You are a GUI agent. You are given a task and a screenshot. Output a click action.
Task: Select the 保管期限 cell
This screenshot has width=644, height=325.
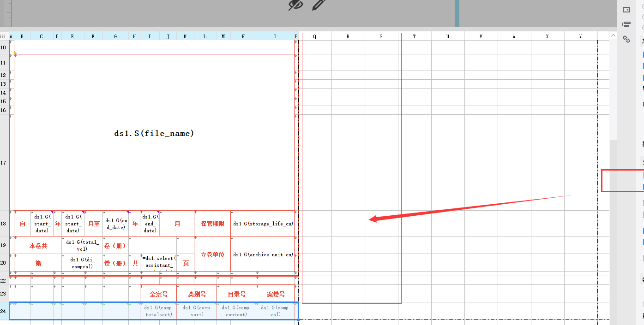[212, 224]
